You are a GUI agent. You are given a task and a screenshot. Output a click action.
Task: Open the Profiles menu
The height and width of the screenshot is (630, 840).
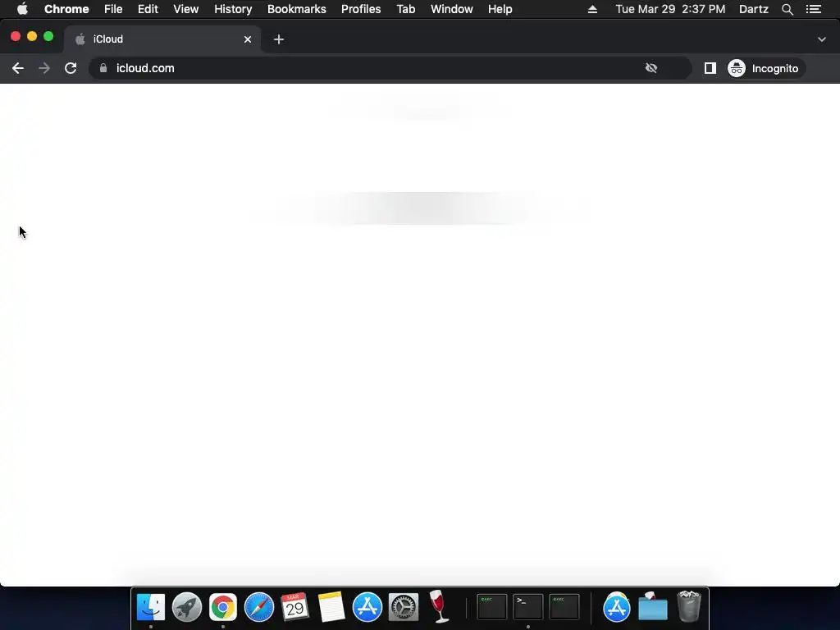click(361, 9)
